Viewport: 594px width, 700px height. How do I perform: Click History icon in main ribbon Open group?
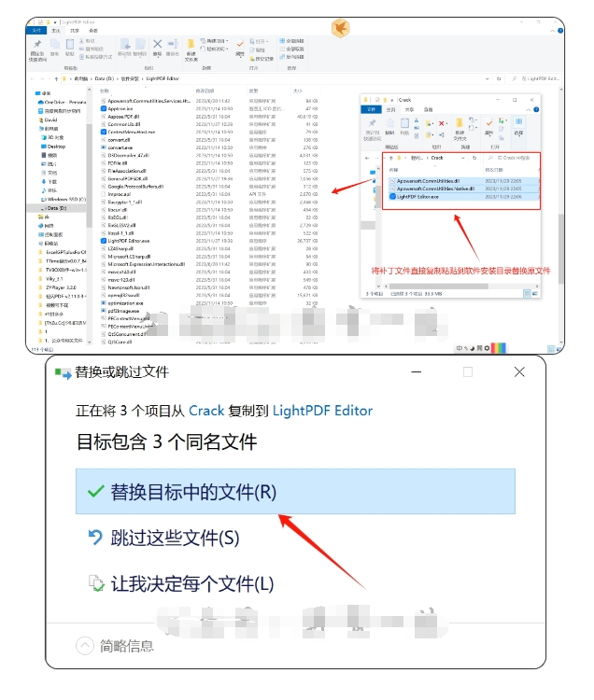262,59
